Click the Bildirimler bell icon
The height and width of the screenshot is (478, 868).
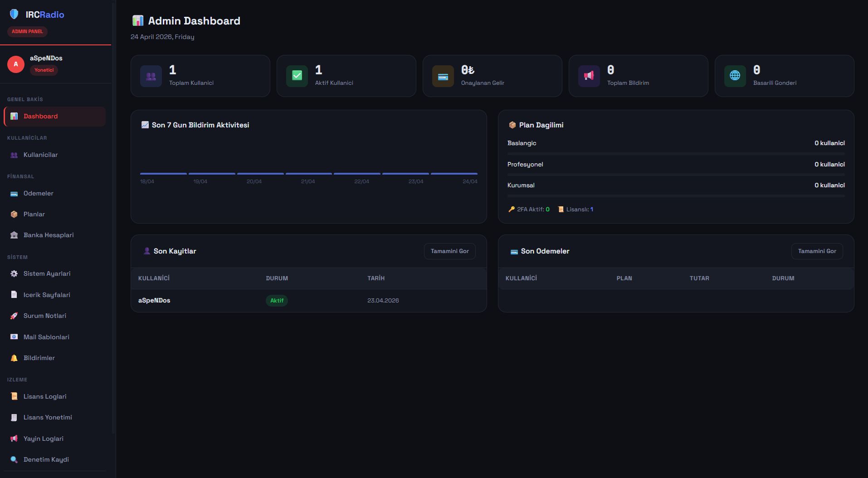click(14, 358)
